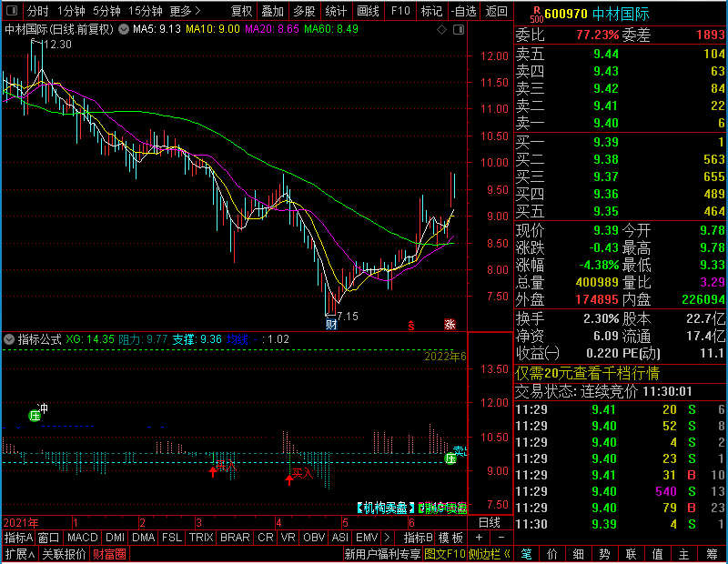Click the 统计 statistics button
Image resolution: width=728 pixels, height=564 pixels.
tap(336, 11)
